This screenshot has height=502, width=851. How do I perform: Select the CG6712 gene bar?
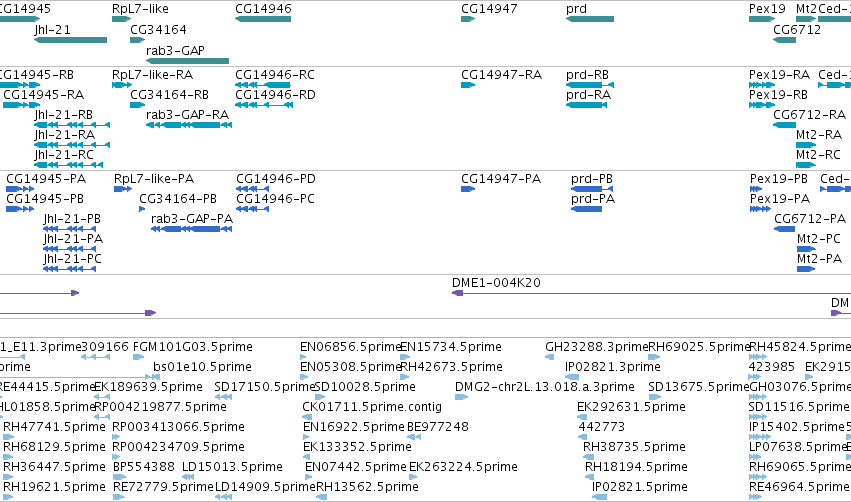coord(784,40)
